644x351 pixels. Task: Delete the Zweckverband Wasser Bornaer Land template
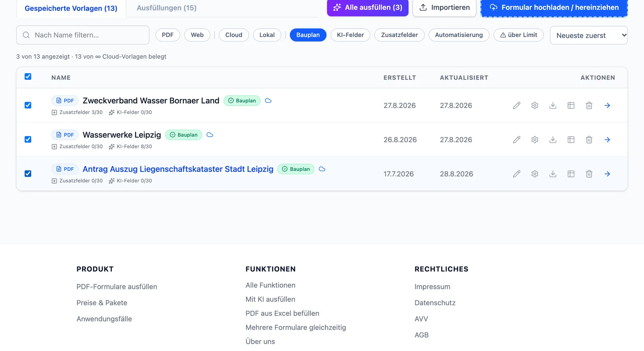click(x=589, y=105)
